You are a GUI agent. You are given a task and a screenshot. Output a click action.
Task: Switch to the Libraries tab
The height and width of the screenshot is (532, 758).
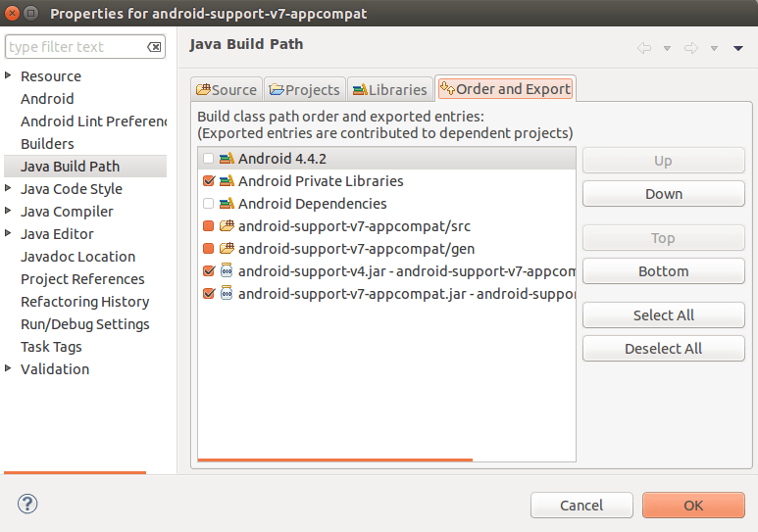[x=389, y=89]
